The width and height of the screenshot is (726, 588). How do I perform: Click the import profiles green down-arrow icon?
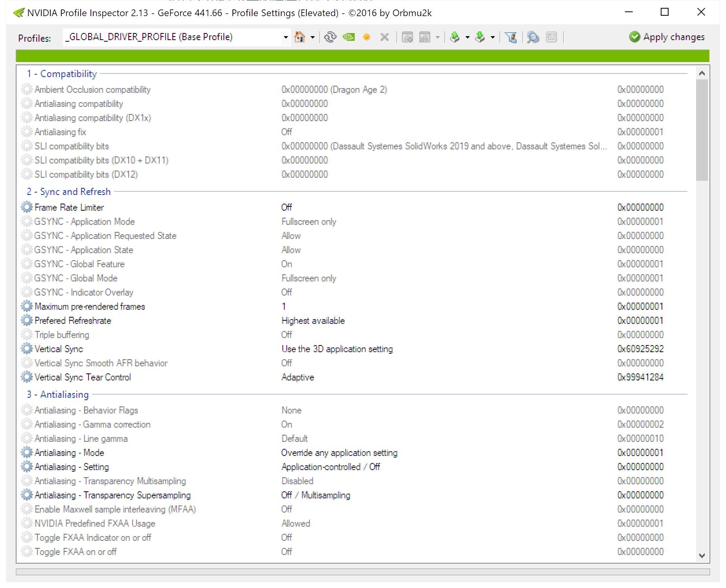click(480, 37)
